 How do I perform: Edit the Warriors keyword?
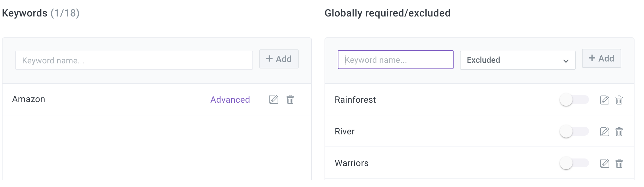[x=605, y=163]
